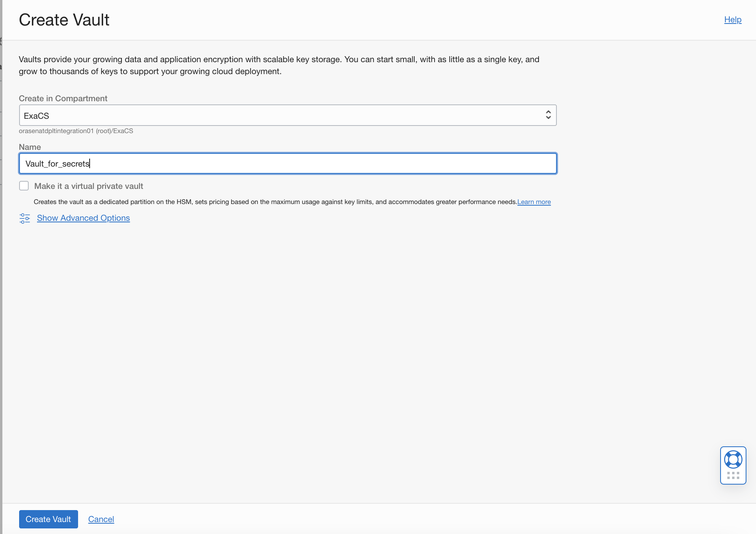Click the 'Create in Compartment' label
Screen dimensions: 756x534
[x=63, y=98]
